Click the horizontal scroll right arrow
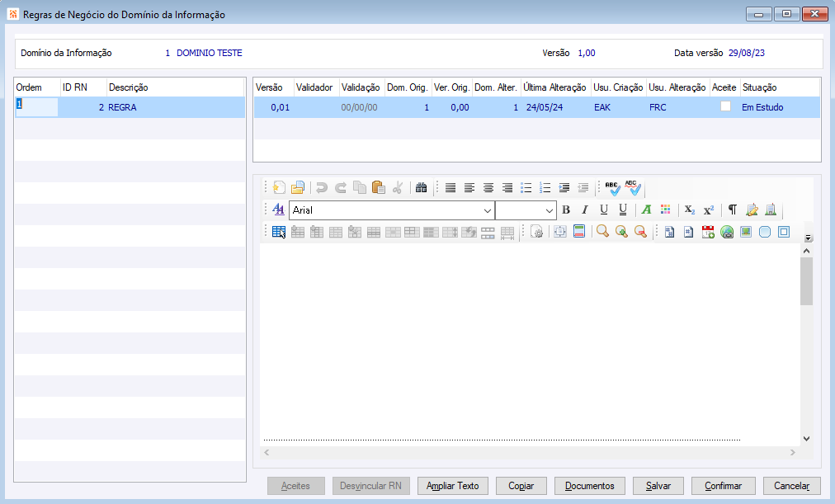This screenshot has height=504, width=835. pyautogui.click(x=792, y=452)
